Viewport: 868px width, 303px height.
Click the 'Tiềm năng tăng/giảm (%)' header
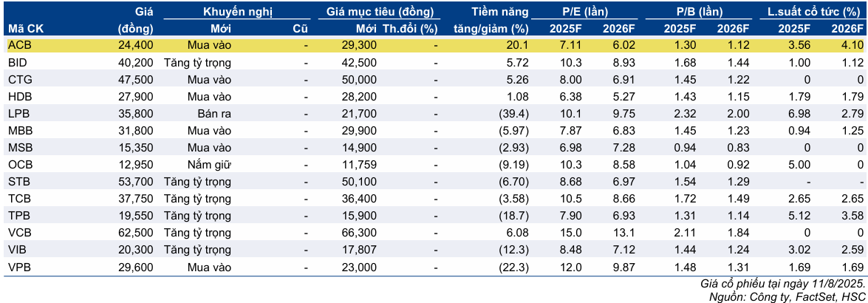[491, 21]
